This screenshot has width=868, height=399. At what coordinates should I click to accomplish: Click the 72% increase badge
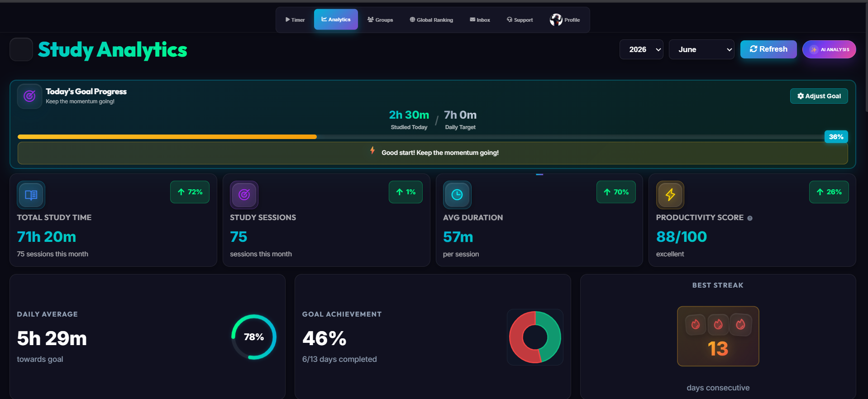[190, 192]
